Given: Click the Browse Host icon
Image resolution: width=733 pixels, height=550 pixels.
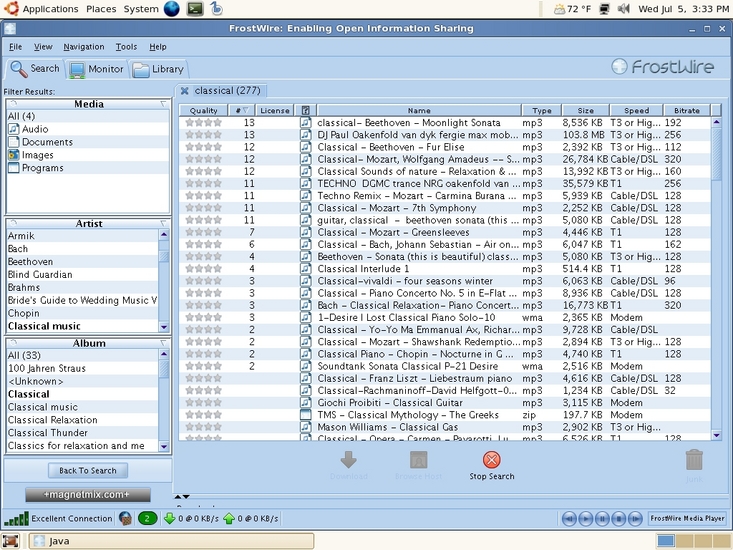Looking at the screenshot, I should 418,460.
